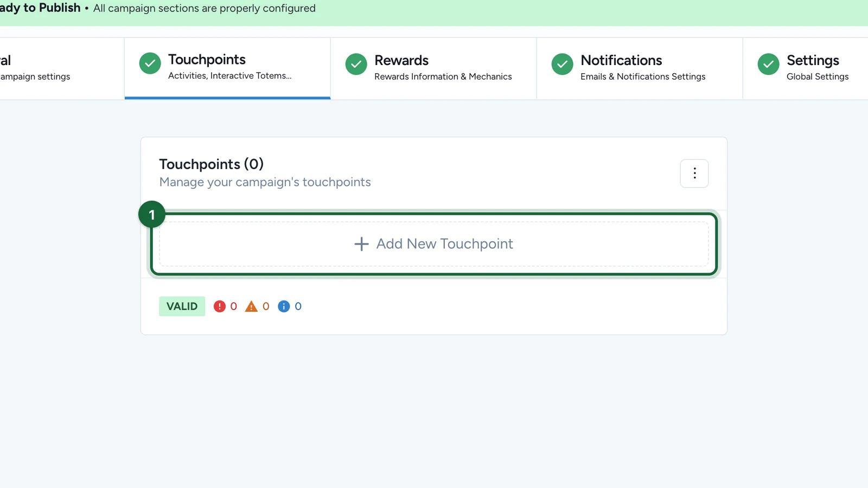The width and height of the screenshot is (868, 488).
Task: Click the plus icon beside Add New Touchpoint
Action: [x=361, y=244]
